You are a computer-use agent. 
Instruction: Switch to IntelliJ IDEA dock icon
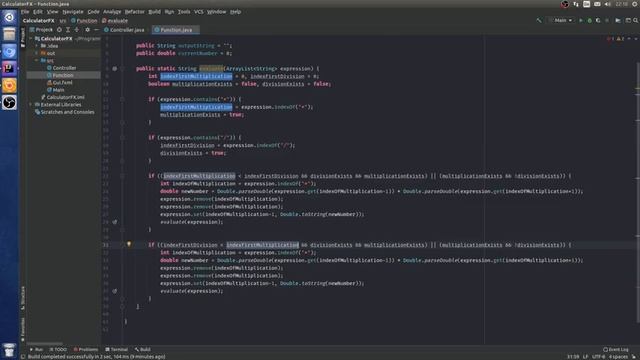(9, 68)
